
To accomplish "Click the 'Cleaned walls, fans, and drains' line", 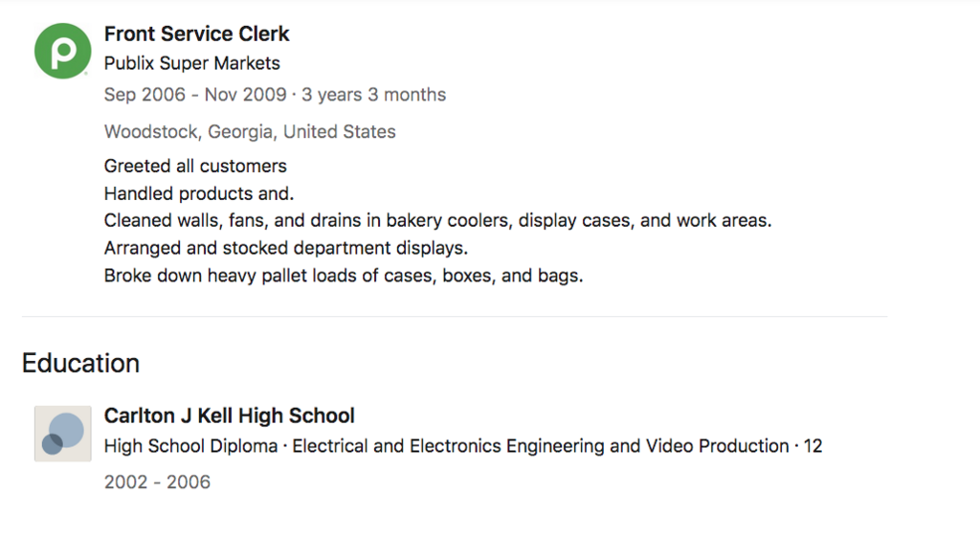I will [x=437, y=221].
